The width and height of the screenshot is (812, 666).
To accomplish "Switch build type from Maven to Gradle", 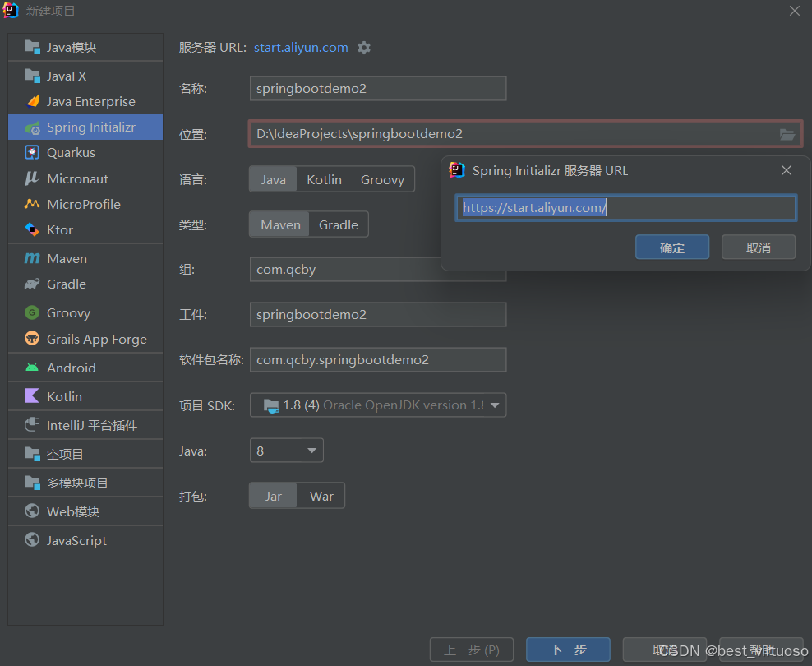I will point(338,224).
